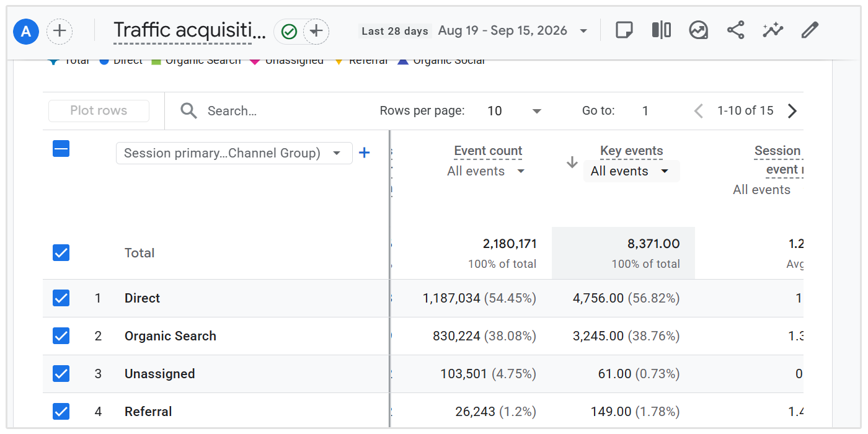Go to the previous page of rows

click(x=699, y=111)
